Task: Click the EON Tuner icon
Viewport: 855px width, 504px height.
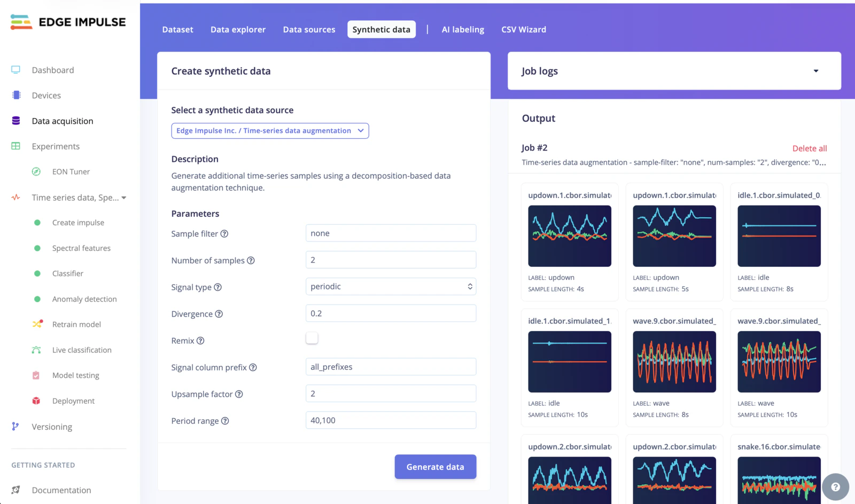Action: tap(36, 171)
